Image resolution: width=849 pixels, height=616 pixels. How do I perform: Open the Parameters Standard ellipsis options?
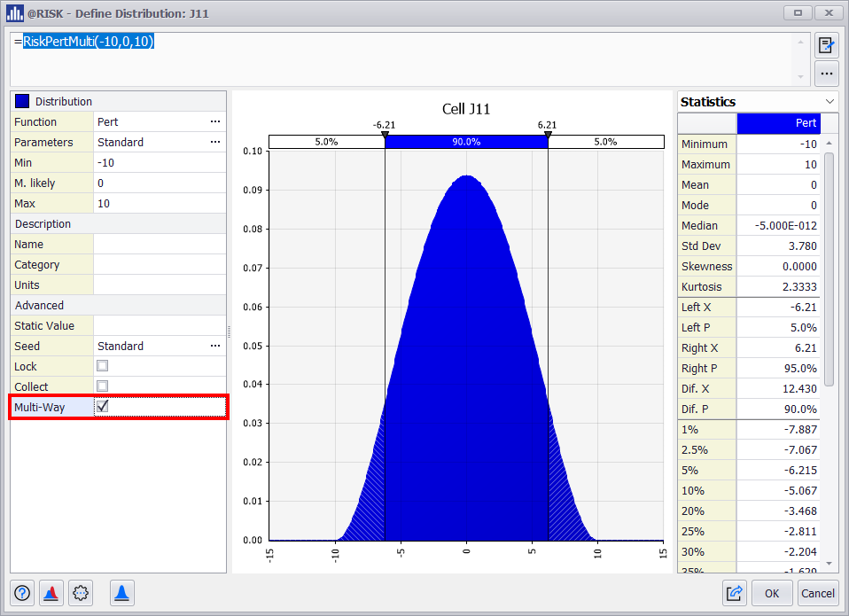(214, 143)
